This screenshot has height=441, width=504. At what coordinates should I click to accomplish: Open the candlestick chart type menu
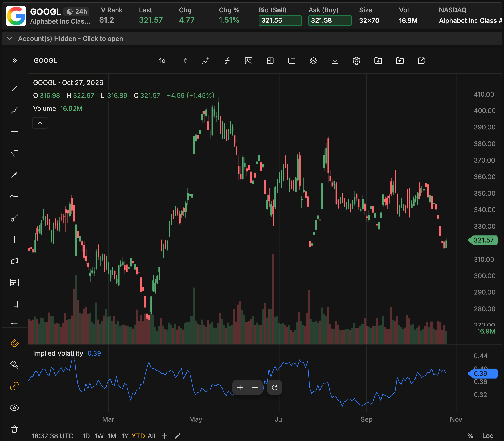click(x=184, y=60)
